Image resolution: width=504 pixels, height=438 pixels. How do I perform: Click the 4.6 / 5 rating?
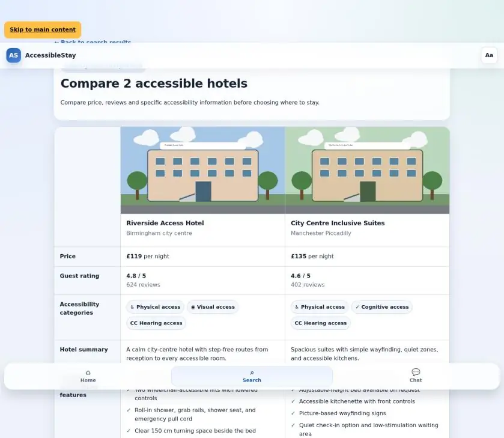coord(300,276)
